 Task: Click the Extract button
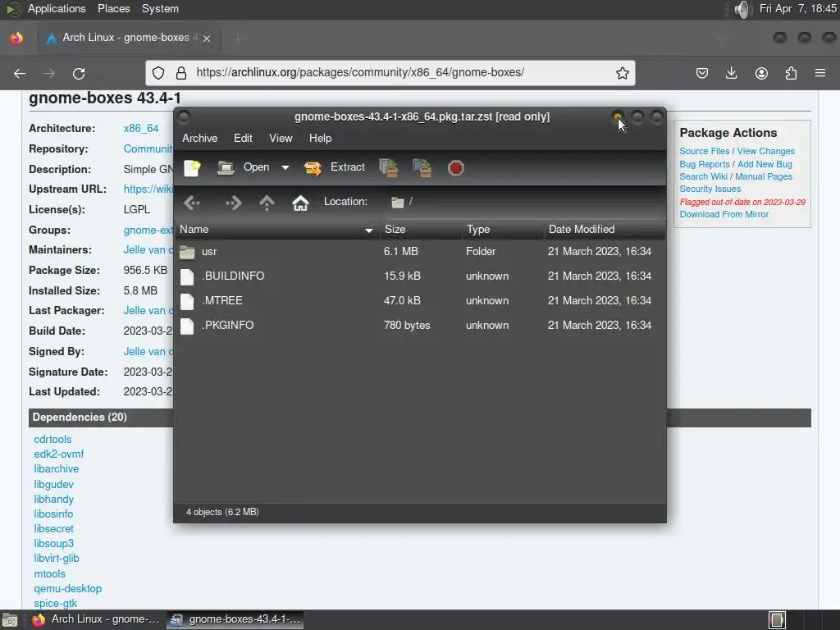coord(335,167)
